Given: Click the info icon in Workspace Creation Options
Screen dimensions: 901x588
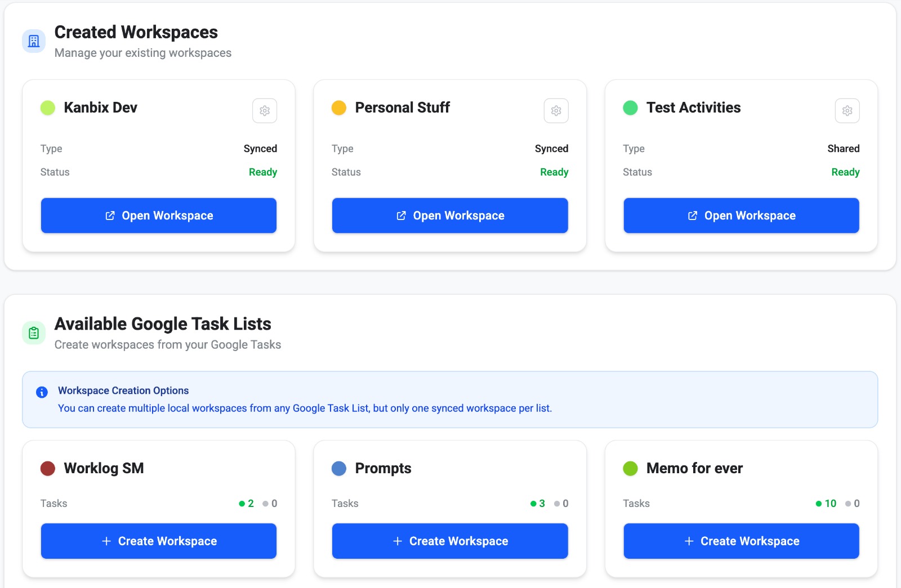Looking at the screenshot, I should pyautogui.click(x=41, y=392).
